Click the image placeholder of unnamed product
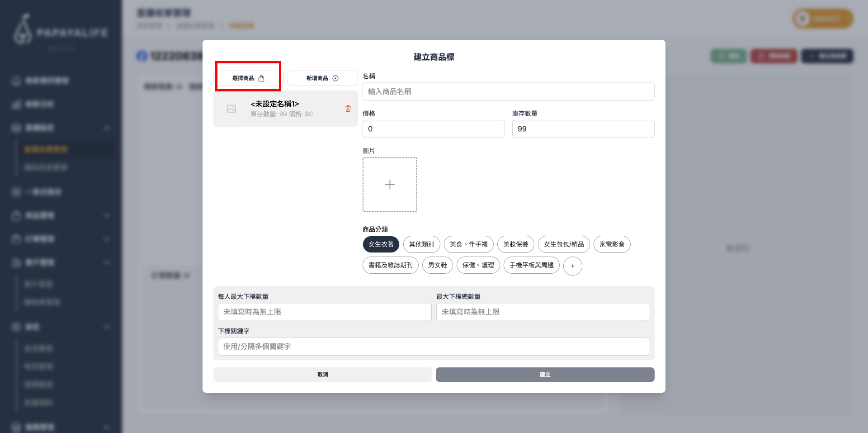This screenshot has width=868, height=433. [x=231, y=109]
